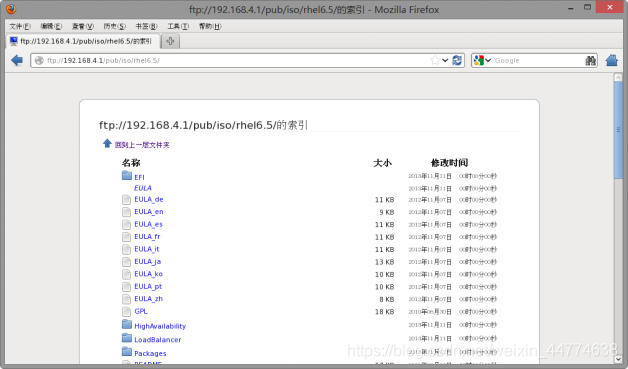628x369 pixels.
Task: Click the reload page icon
Action: 457,60
